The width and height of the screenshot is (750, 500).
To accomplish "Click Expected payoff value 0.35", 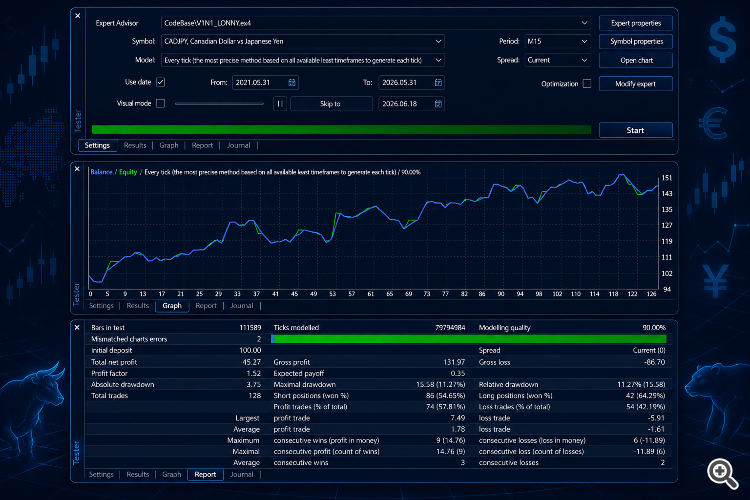I will 458,373.
